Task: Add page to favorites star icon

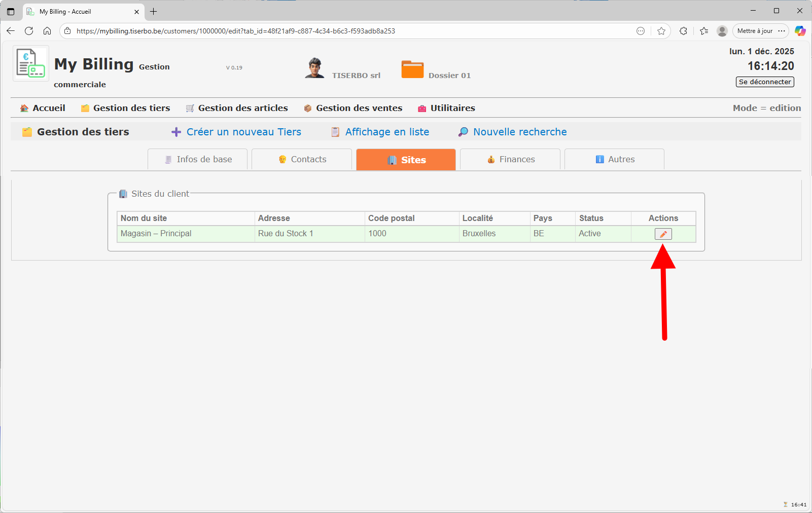Action: click(x=661, y=31)
